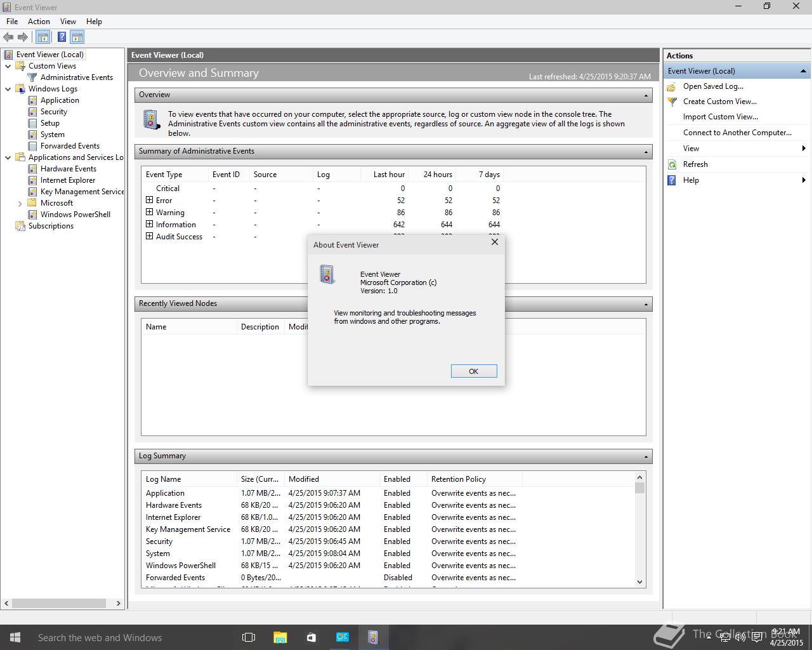Click Open Saved Log folder icon

point(672,86)
